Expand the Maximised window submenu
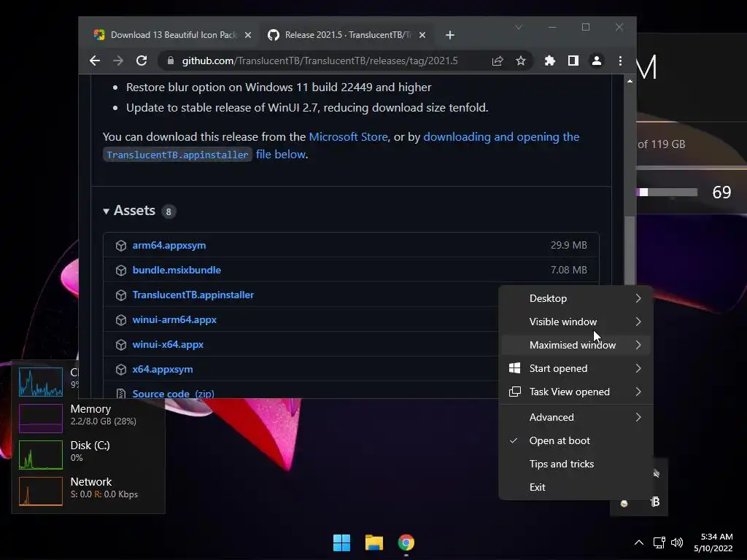The height and width of the screenshot is (560, 747). pos(576,345)
